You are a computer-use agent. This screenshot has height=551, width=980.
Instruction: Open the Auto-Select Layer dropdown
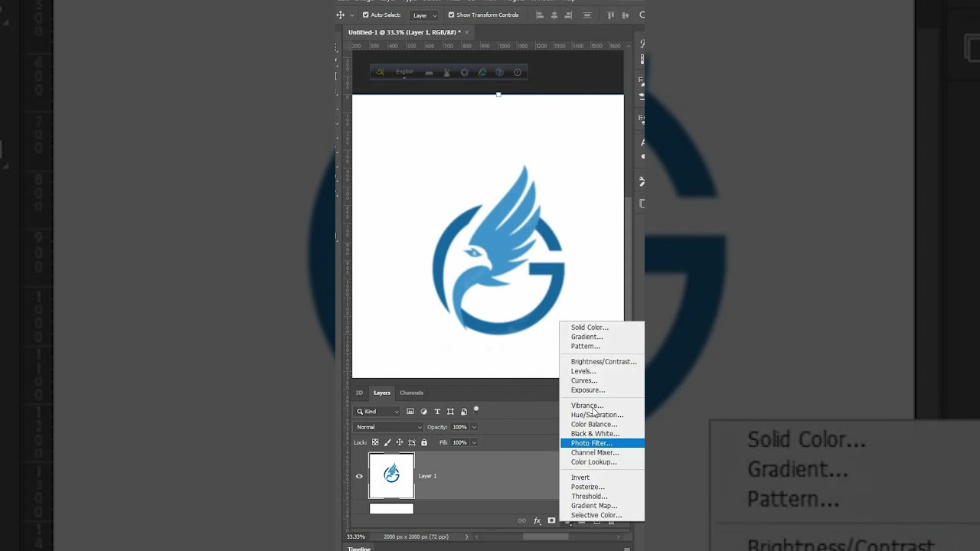point(424,15)
